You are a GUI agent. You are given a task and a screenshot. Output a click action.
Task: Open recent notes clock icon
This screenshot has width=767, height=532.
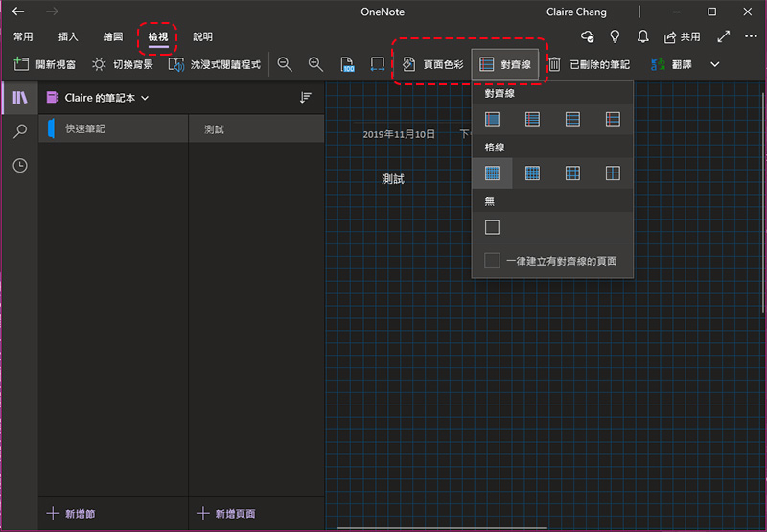(x=19, y=166)
